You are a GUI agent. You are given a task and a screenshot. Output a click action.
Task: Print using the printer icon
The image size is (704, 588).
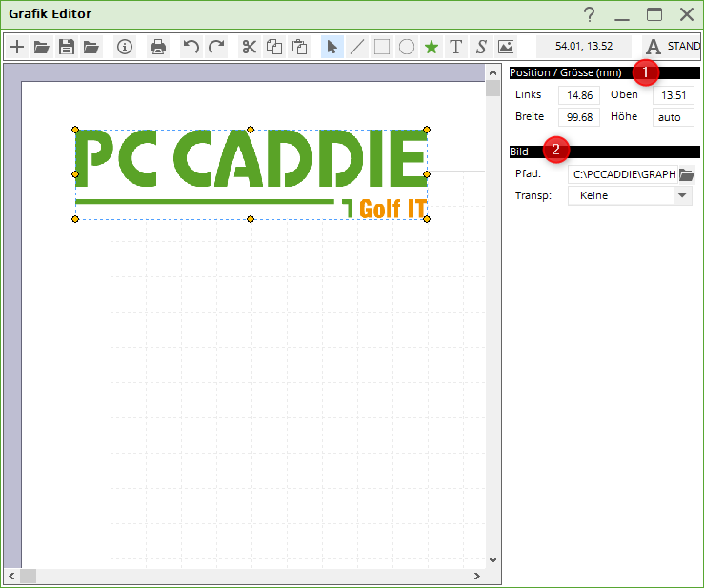click(x=158, y=47)
